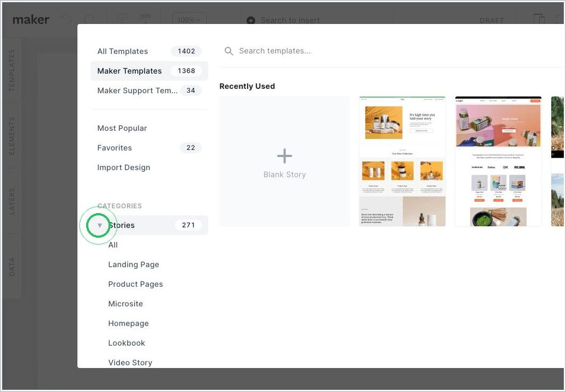Switch to the ELEMENTS side tab
The height and width of the screenshot is (392, 566).
11,136
